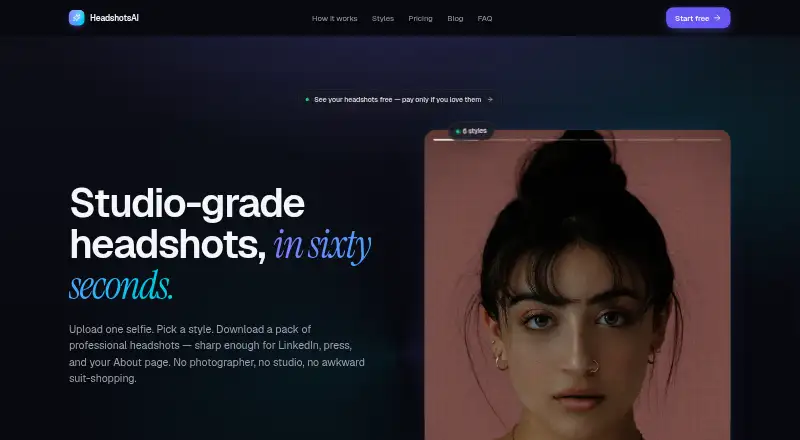Click the 6 styles badge
Viewport: 800px width, 440px height.
(x=471, y=131)
